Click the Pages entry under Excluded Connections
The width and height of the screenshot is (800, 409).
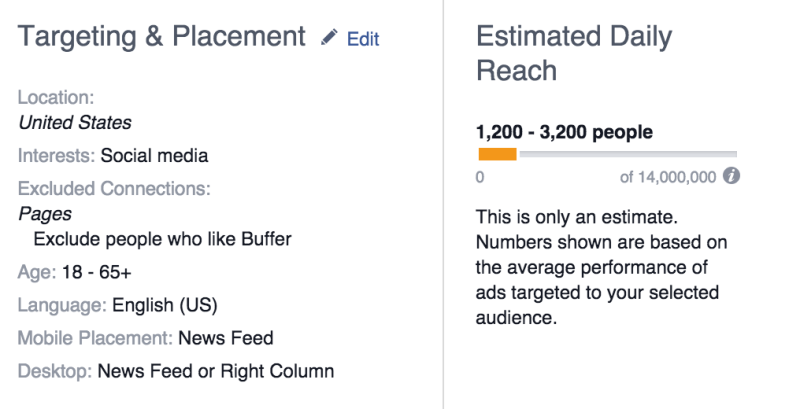[45, 213]
